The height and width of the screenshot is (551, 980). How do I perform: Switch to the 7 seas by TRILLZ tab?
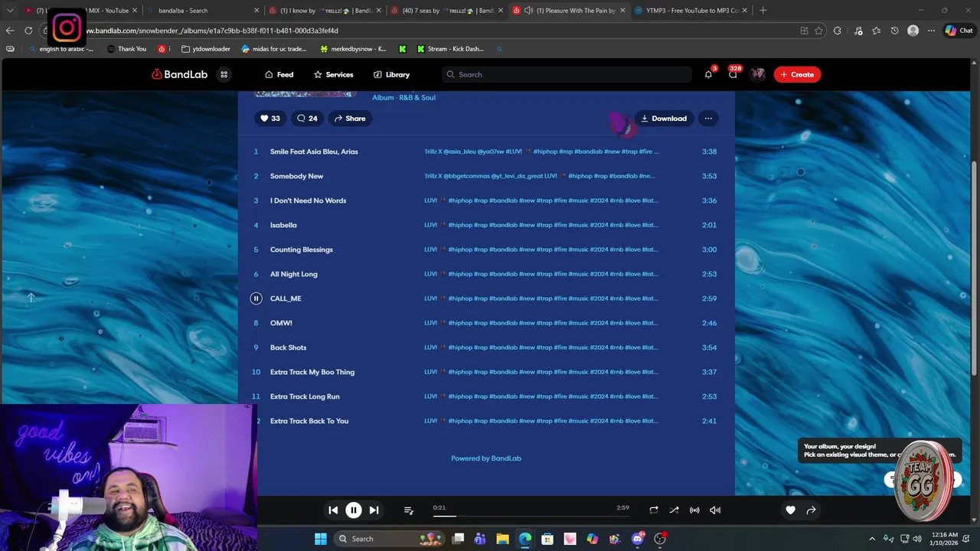click(448, 11)
